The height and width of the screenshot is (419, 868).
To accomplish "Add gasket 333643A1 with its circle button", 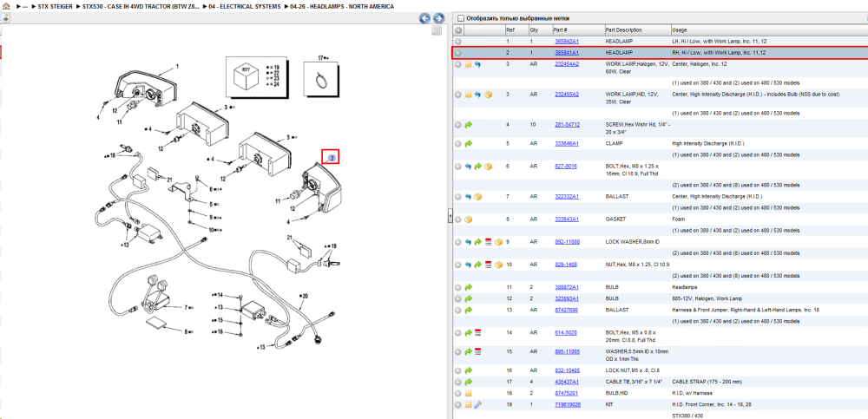I will tap(458, 219).
